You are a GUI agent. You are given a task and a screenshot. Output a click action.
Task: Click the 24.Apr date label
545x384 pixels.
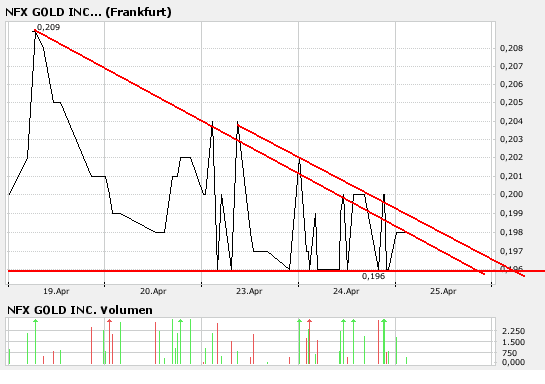pyautogui.click(x=346, y=291)
